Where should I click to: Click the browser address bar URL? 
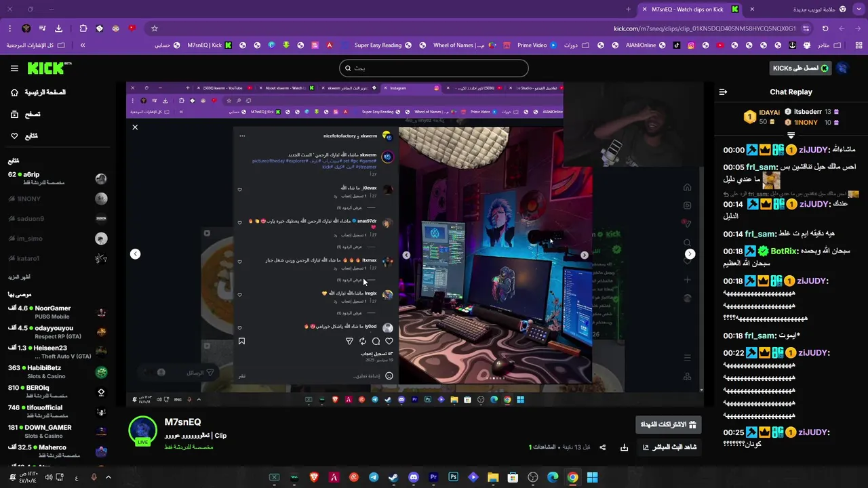(x=705, y=28)
